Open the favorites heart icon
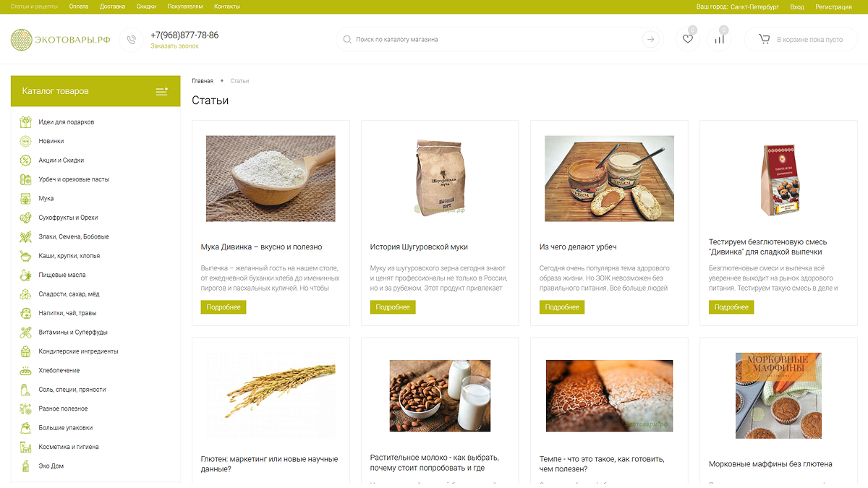 (x=687, y=39)
